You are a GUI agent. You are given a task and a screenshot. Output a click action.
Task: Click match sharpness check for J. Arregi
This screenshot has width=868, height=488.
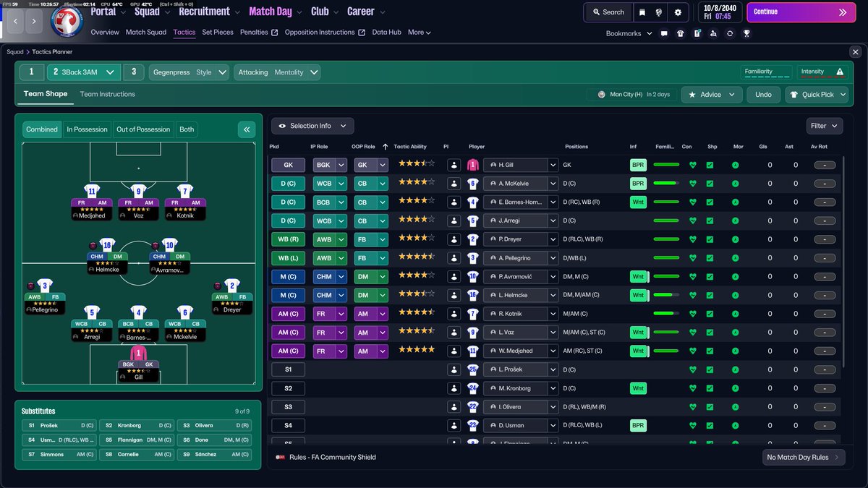710,221
